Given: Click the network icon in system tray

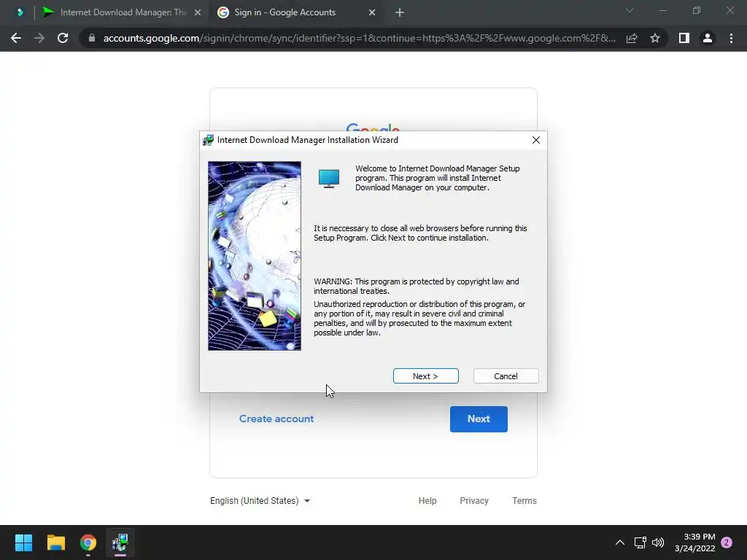Looking at the screenshot, I should [x=640, y=542].
